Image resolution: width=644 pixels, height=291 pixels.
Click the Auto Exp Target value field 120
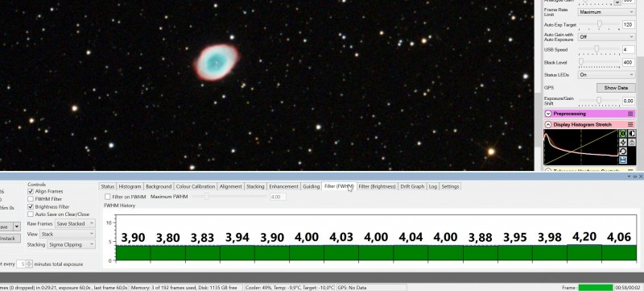629,25
